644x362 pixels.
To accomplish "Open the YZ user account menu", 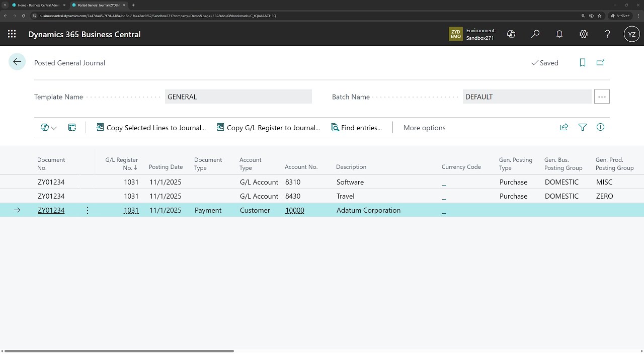I will coord(632,34).
